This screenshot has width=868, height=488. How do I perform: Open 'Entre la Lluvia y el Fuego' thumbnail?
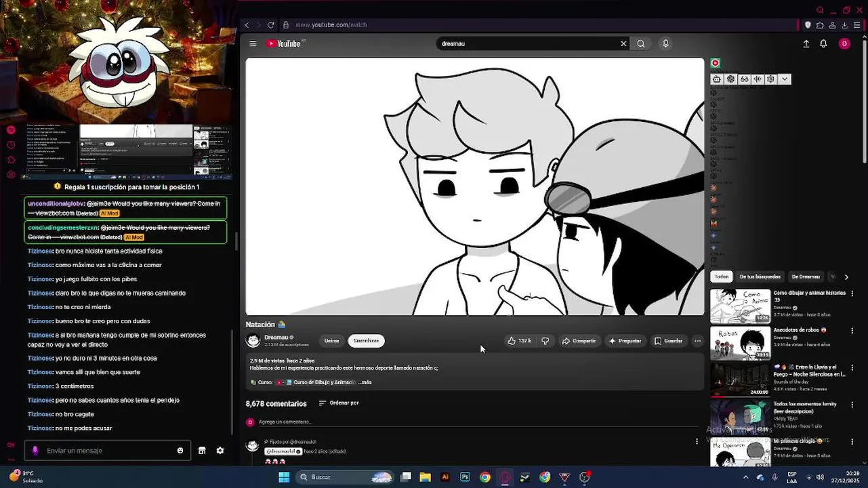pos(740,380)
